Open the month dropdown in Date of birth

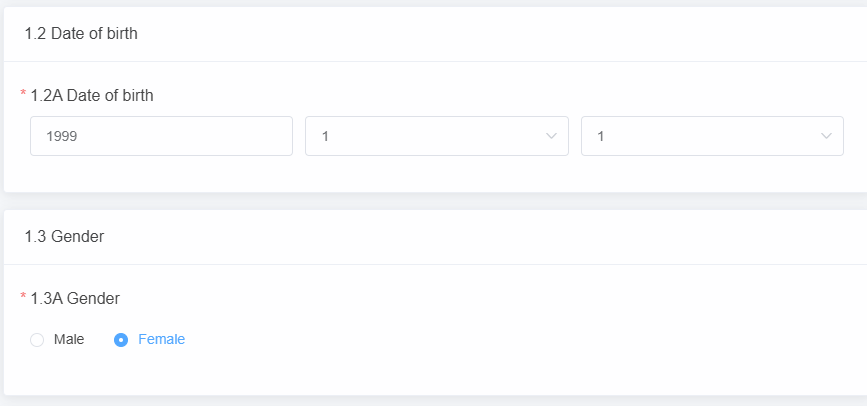pos(436,136)
